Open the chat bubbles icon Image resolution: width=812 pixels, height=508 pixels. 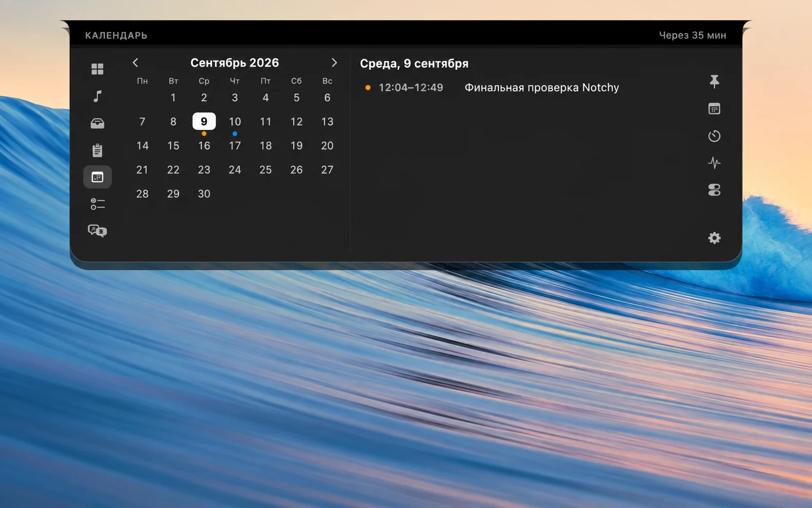97,231
